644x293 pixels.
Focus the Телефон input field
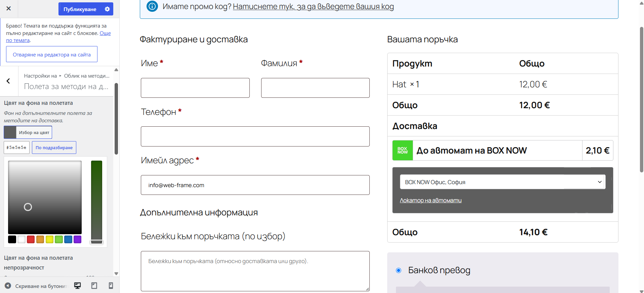pos(255,136)
